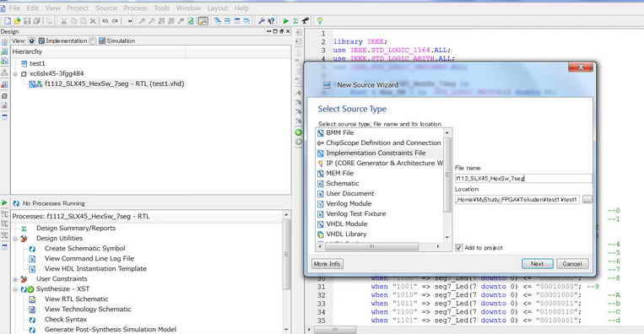Click the Open file toolbar icon
The image size is (644, 334).
tap(17, 21)
